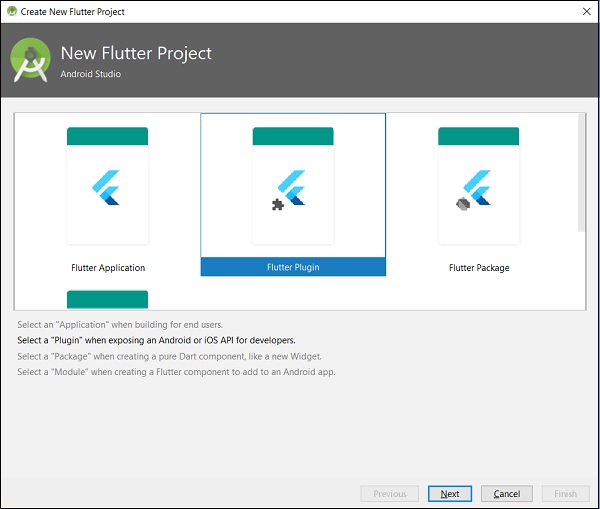Click the 'Select a "Plugin"' description line

156,340
